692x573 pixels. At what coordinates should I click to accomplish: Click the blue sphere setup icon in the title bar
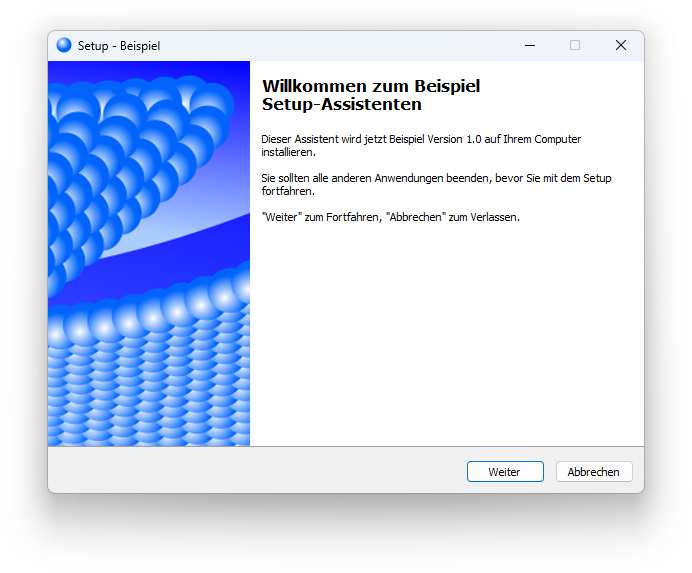point(64,45)
